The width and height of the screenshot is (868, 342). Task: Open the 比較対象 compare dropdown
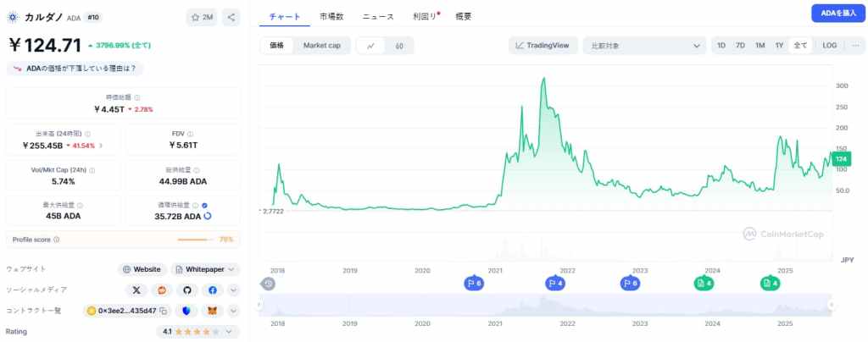coord(644,46)
